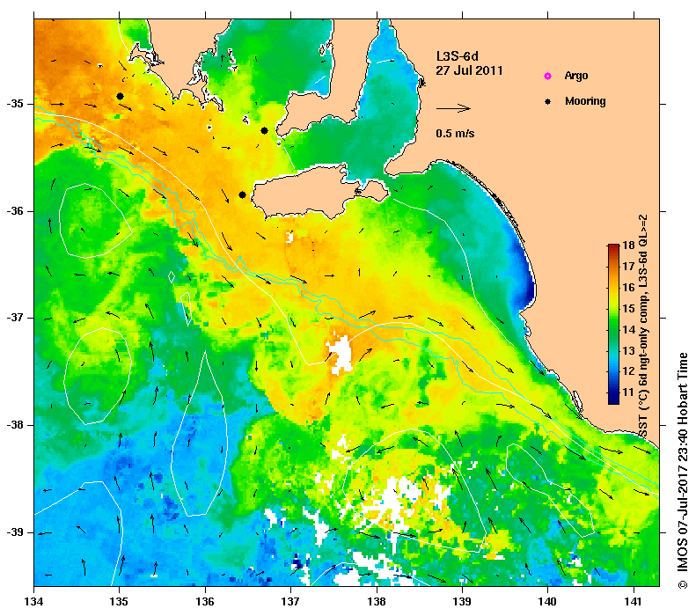Click the longitude axis label '137'
Image resolution: width=696 pixels, height=616 pixels.
pyautogui.click(x=290, y=602)
